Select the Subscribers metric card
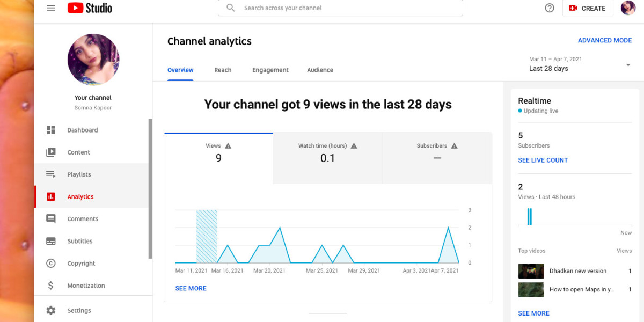 [x=437, y=158]
